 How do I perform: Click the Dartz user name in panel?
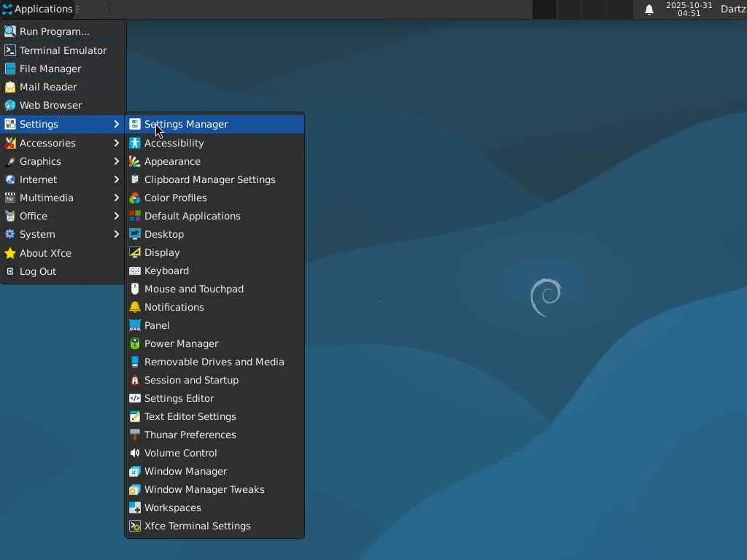point(733,9)
